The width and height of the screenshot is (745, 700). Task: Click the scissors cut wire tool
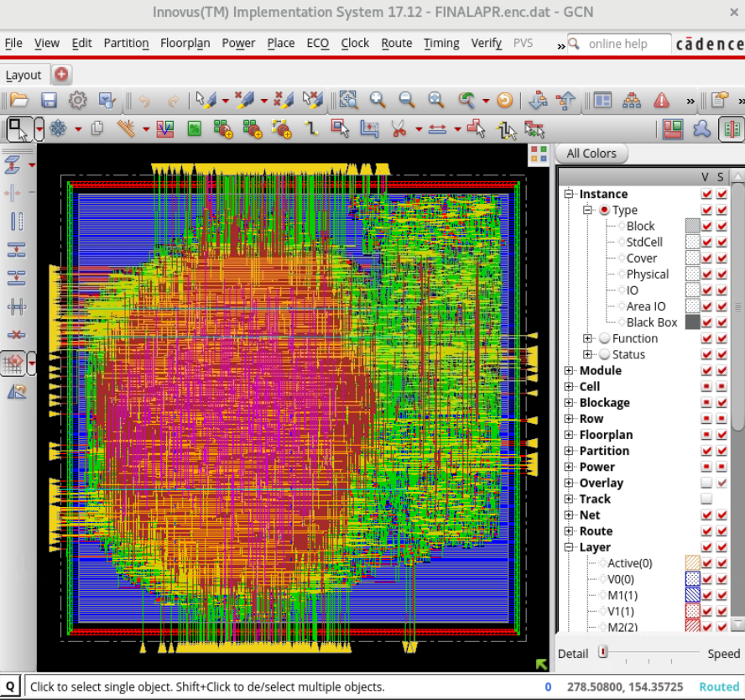[399, 128]
